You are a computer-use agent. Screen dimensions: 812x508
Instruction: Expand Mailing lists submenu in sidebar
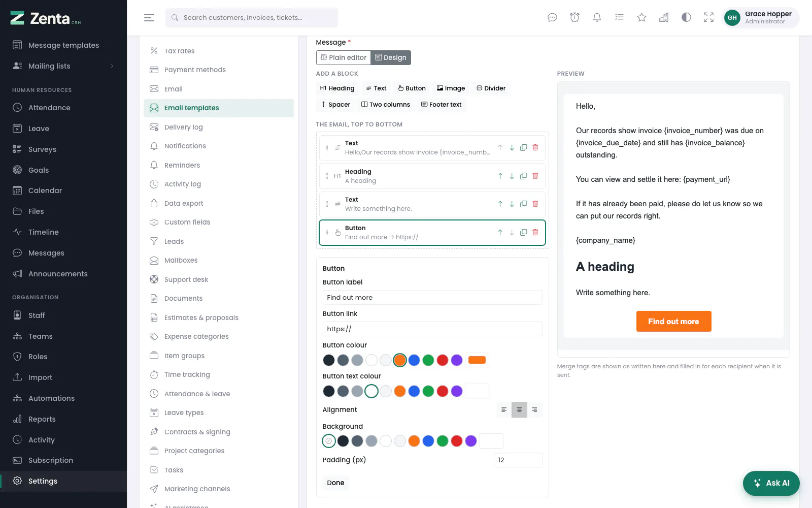coord(63,66)
